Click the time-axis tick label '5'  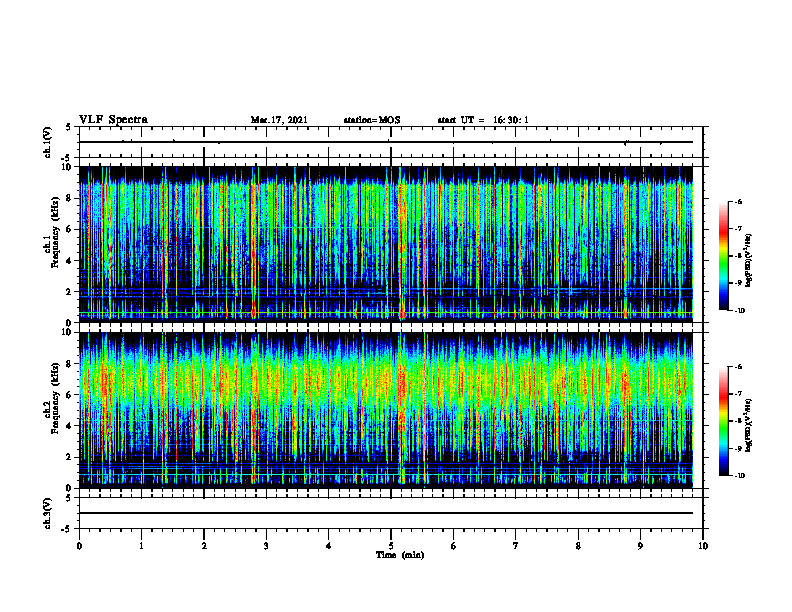(391, 546)
